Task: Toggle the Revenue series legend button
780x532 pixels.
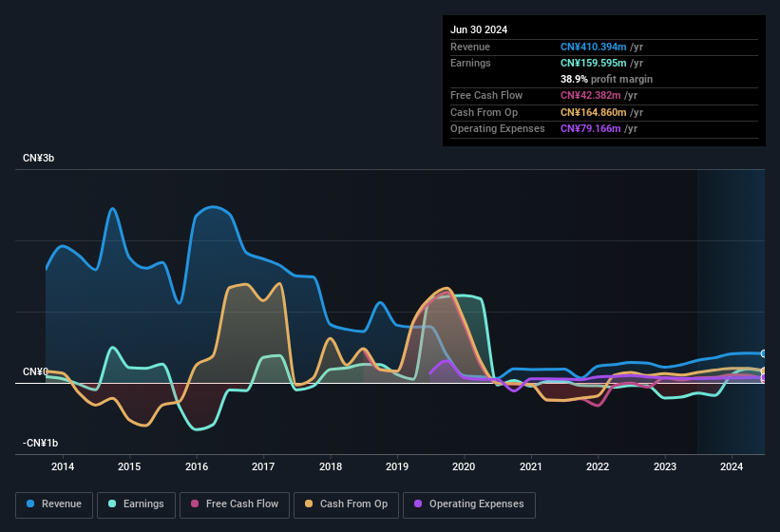Action: (x=54, y=504)
